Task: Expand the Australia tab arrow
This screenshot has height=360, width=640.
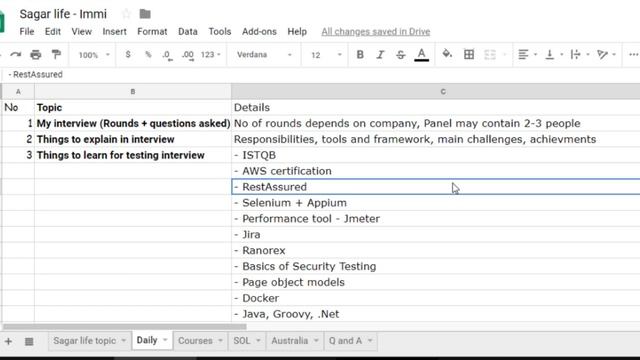Action: pos(316,340)
